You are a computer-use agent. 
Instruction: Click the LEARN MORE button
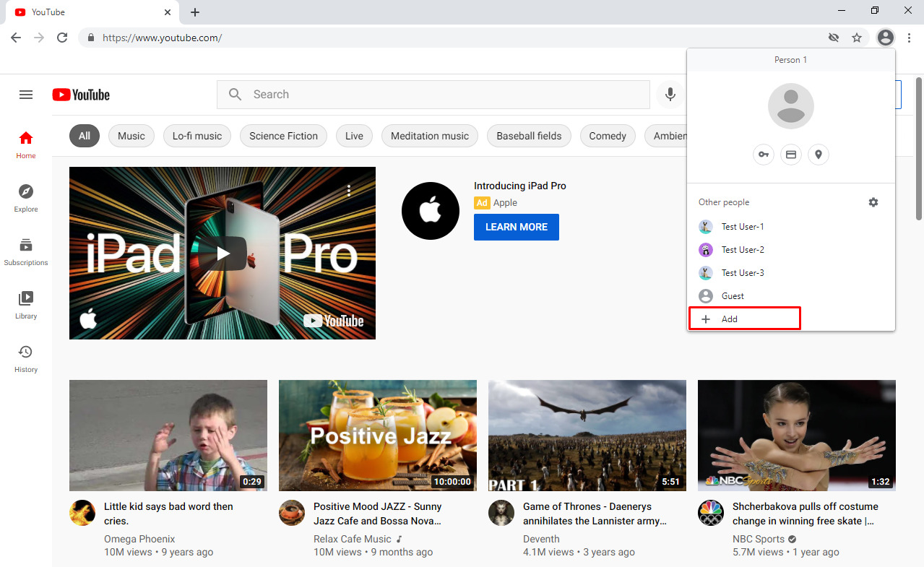coord(517,227)
